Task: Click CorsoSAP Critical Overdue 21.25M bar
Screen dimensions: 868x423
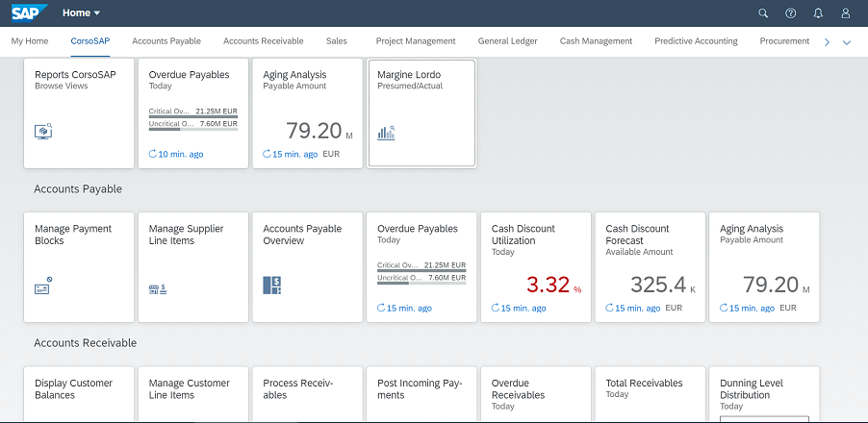Action: pyautogui.click(x=193, y=116)
